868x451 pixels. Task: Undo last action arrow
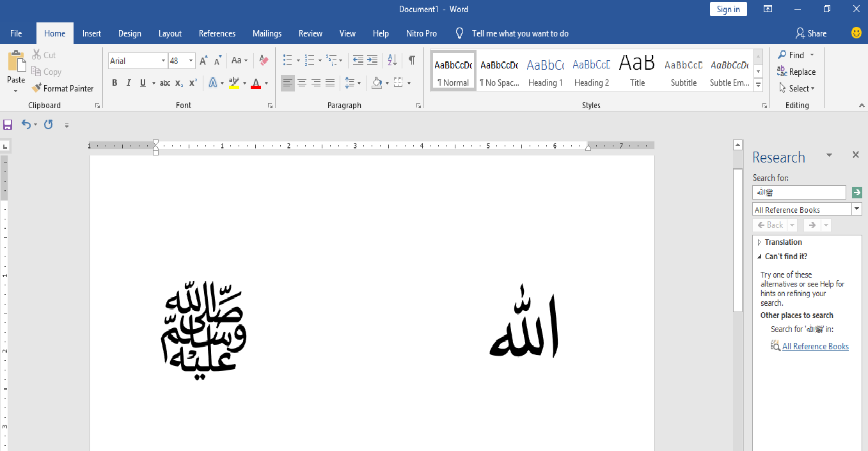26,125
